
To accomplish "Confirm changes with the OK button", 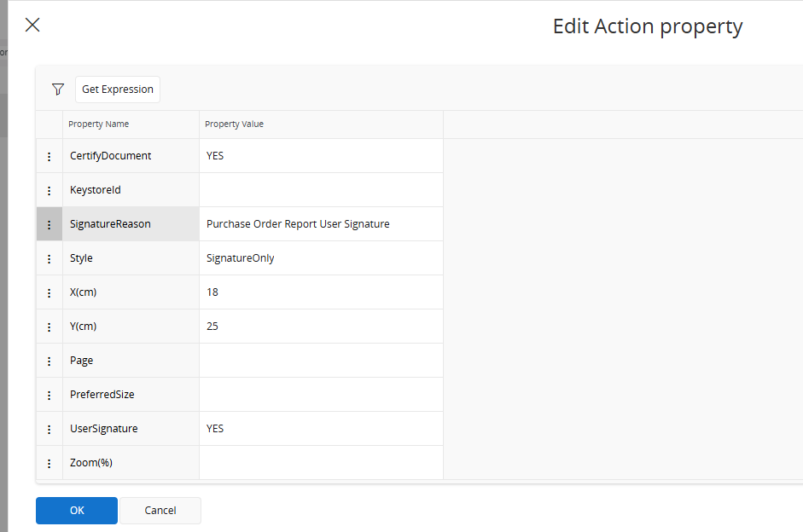I will 77,511.
